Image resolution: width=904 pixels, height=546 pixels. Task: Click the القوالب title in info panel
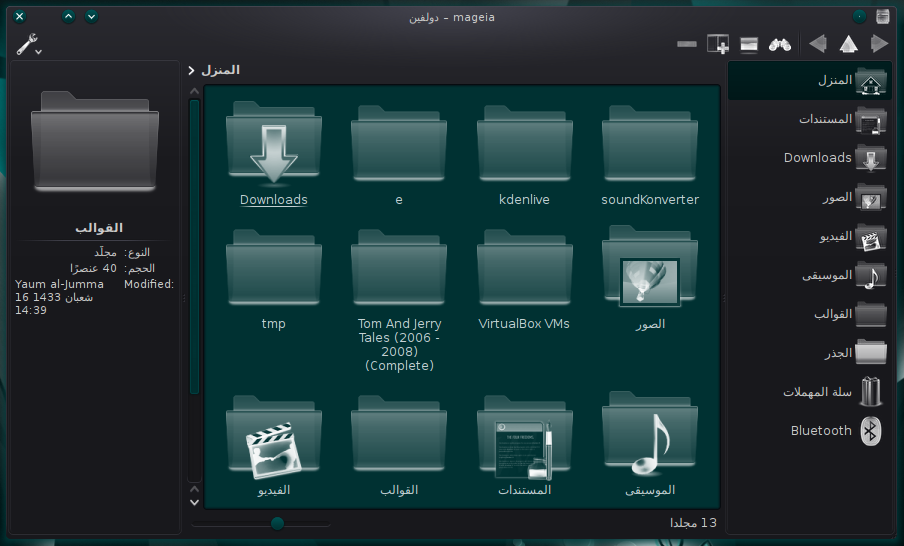[99, 228]
